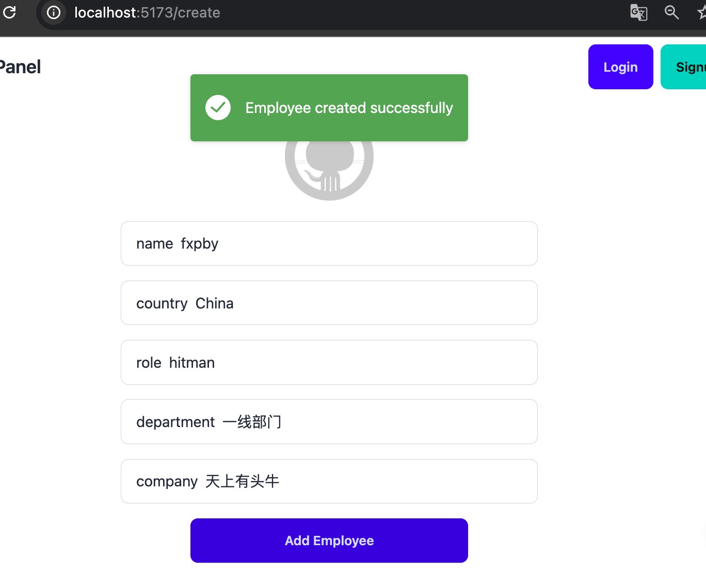Screen dimensions: 706x588
Task: Click the site information icon
Action: (54, 12)
